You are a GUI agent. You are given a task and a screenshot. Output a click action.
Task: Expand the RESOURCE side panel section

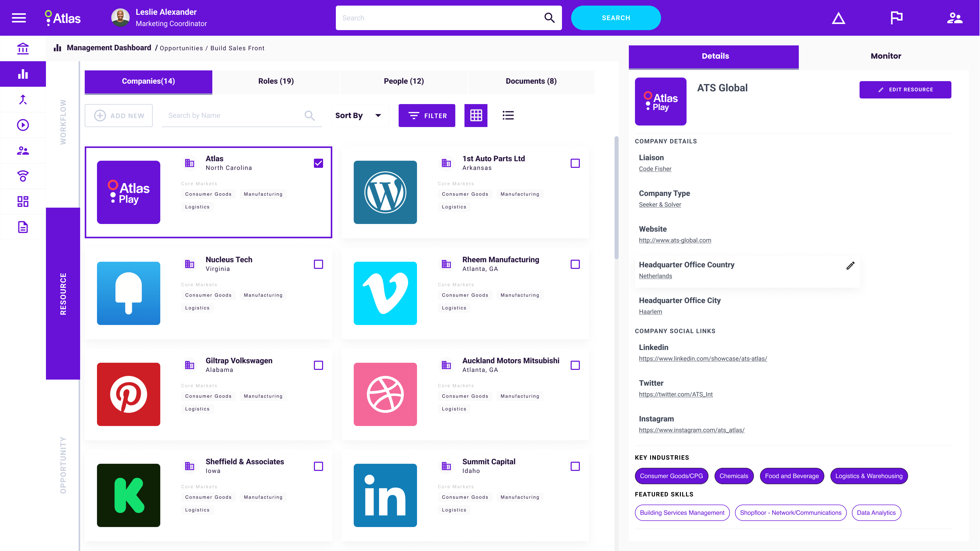point(63,294)
